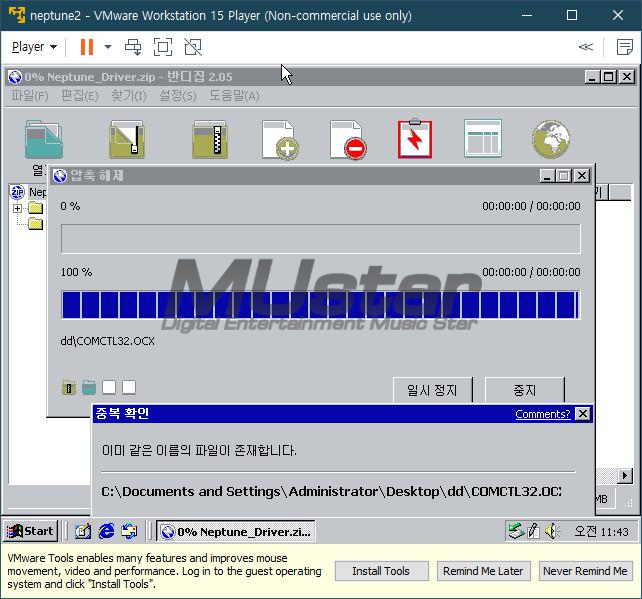This screenshot has width=642, height=599.
Task: Click the orange Pause VM button
Action: (87, 47)
